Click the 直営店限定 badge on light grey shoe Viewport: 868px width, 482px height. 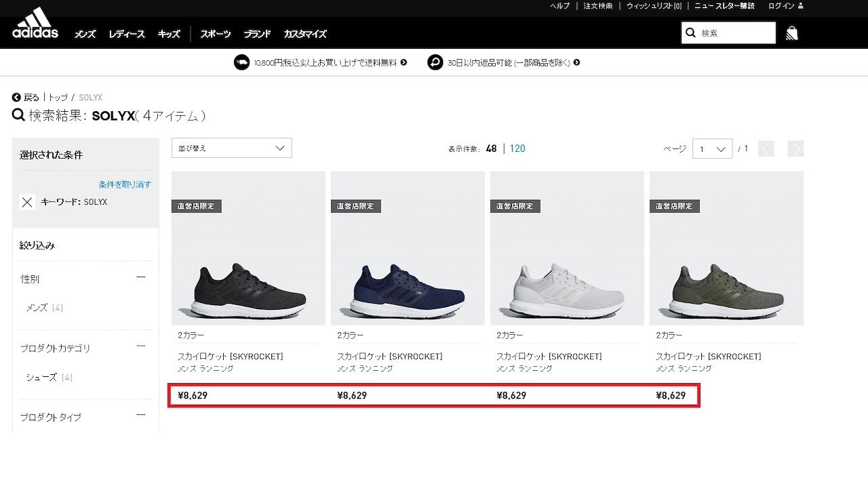pyautogui.click(x=515, y=206)
